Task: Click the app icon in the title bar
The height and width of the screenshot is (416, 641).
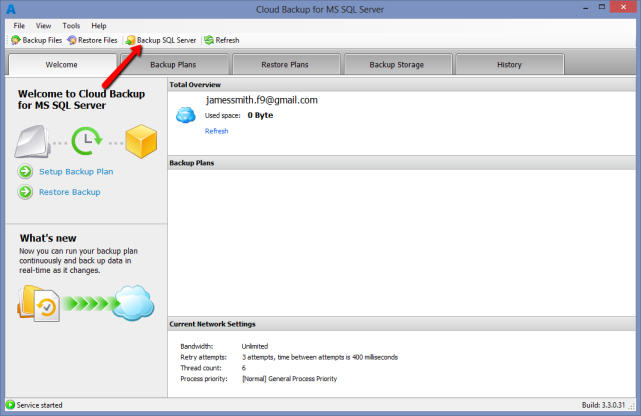Action: [x=9, y=8]
